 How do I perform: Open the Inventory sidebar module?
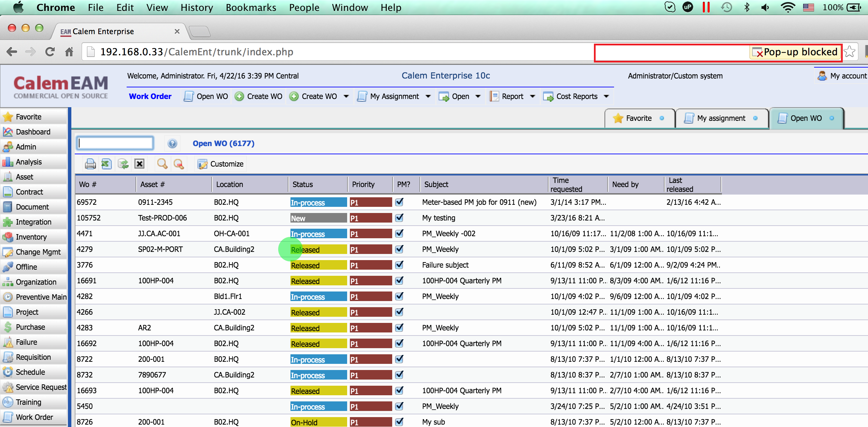(34, 237)
